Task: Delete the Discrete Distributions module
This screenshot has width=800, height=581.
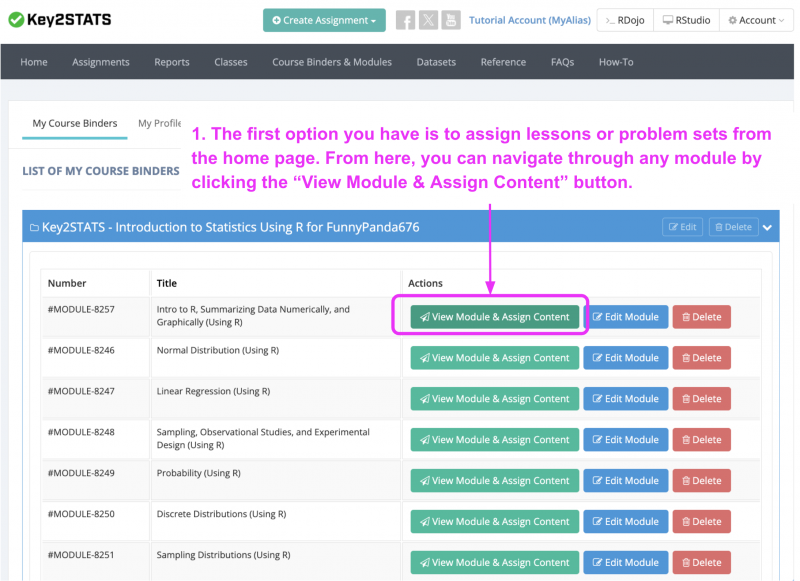Action: (x=702, y=522)
